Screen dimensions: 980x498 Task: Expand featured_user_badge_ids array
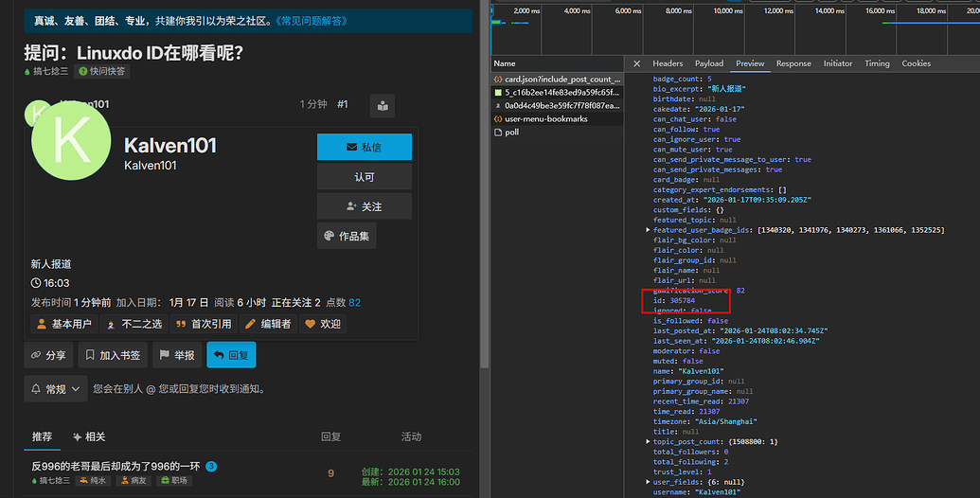point(648,230)
